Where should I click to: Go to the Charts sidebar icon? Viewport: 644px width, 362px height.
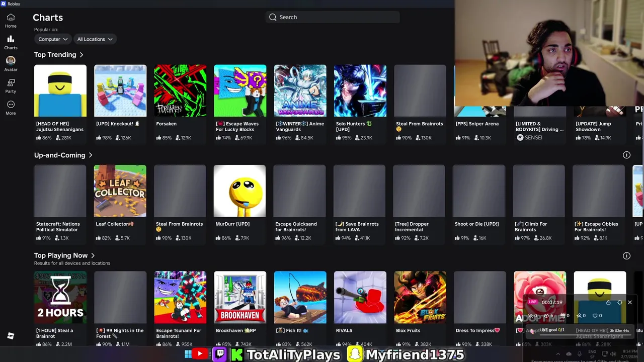click(x=11, y=39)
